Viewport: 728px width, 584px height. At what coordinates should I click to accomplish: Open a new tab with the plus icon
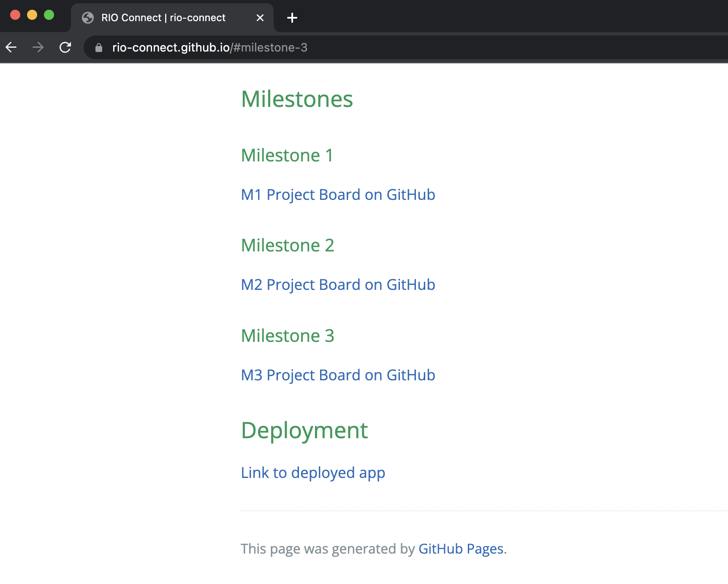(292, 18)
